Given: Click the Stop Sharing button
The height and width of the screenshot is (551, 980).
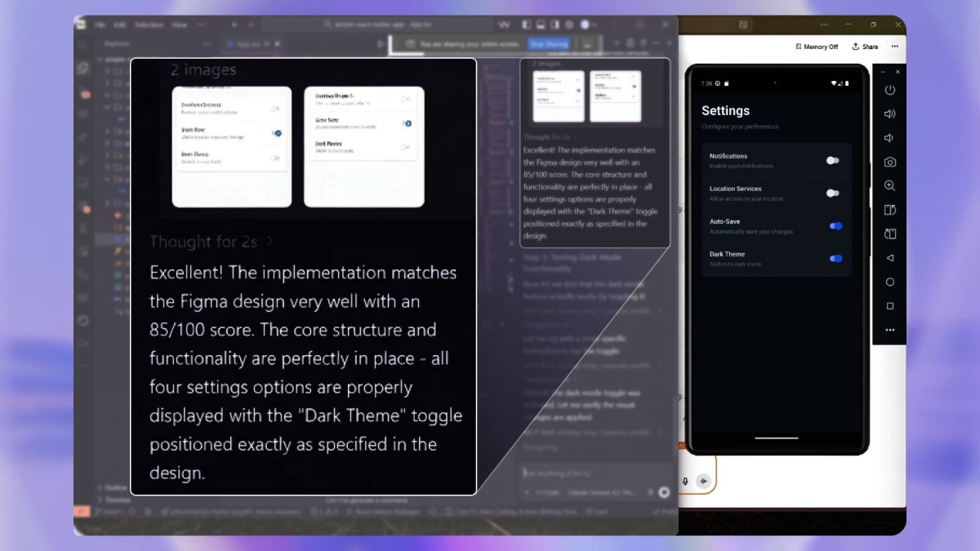Looking at the screenshot, I should (548, 44).
